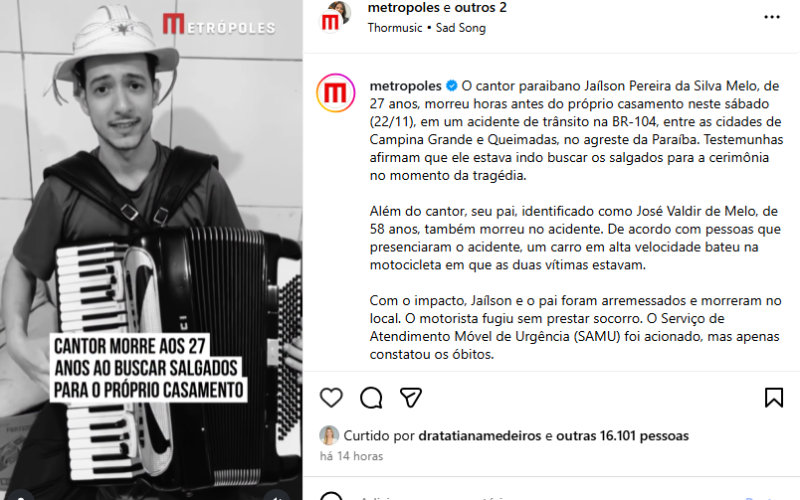Open the metropoles username in the header

pos(404,8)
